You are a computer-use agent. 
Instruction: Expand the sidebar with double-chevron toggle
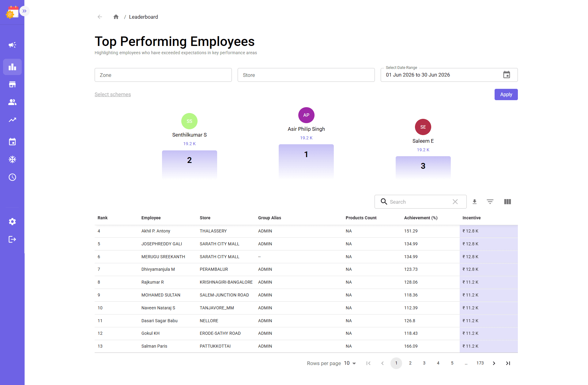[24, 11]
